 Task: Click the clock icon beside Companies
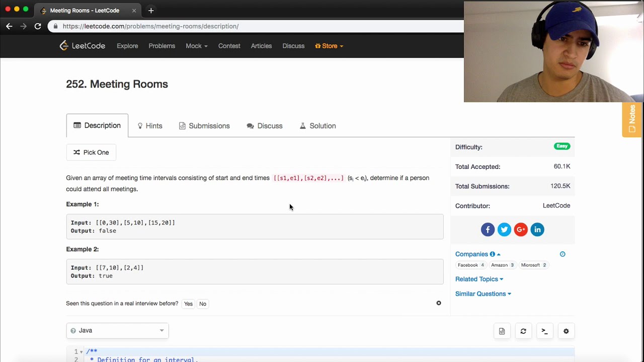(562, 254)
